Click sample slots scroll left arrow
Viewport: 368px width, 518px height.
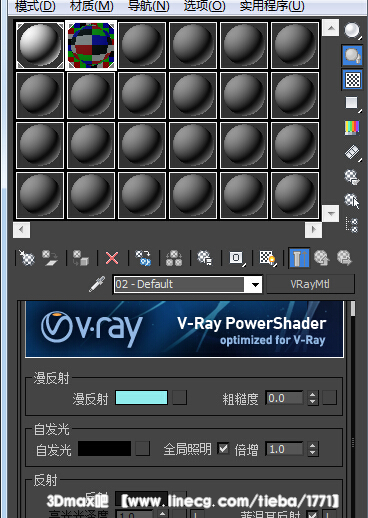[22, 230]
